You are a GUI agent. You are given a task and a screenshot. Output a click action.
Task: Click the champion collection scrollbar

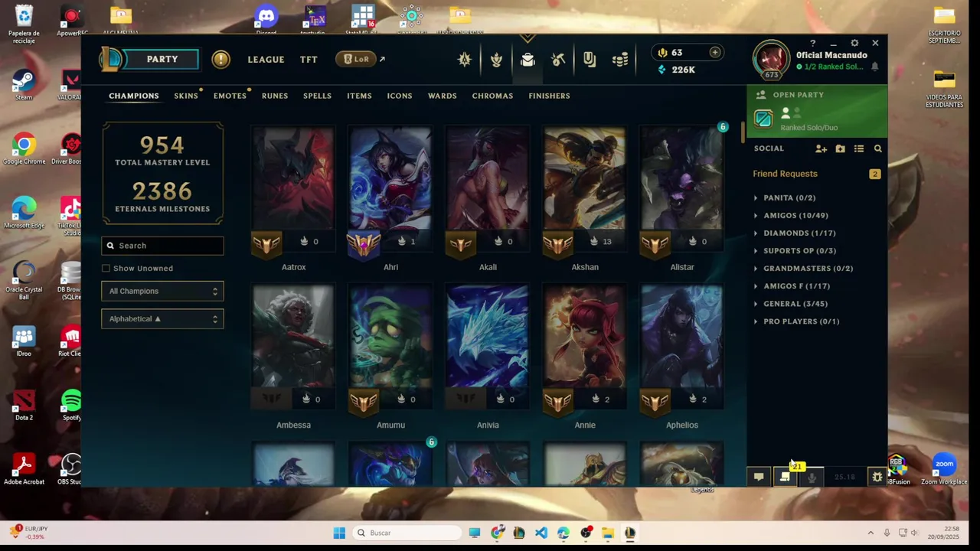[x=743, y=132]
